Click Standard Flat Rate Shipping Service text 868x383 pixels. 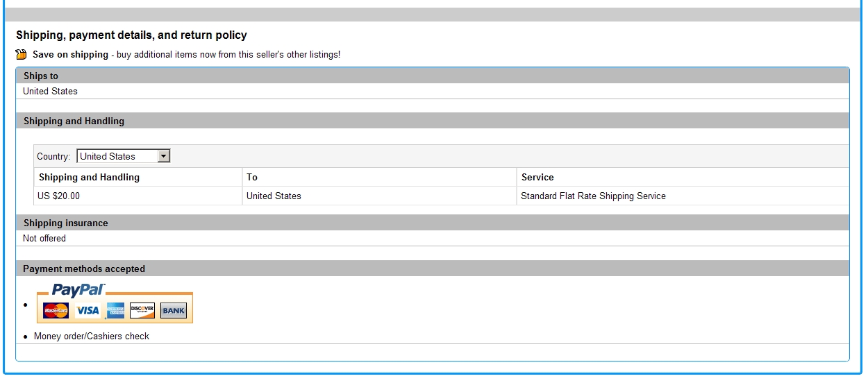click(593, 196)
